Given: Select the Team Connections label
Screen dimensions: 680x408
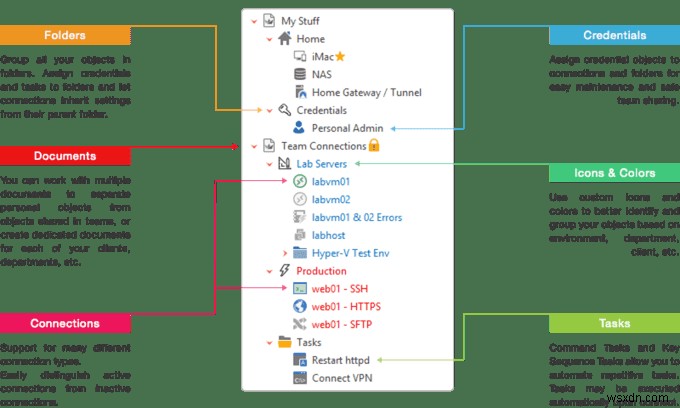Looking at the screenshot, I should click(x=324, y=146).
